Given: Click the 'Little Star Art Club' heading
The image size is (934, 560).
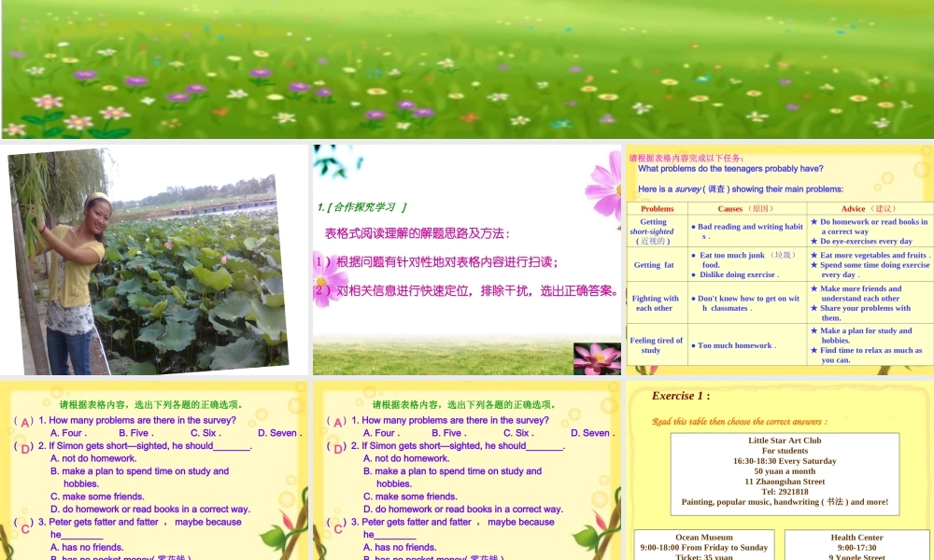Looking at the screenshot, I should pyautogui.click(x=785, y=441).
